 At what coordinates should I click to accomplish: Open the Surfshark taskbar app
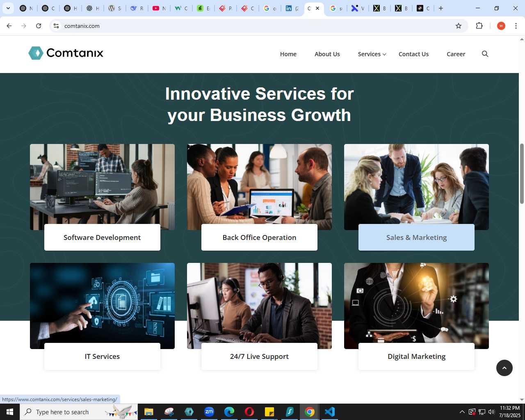pos(290,412)
